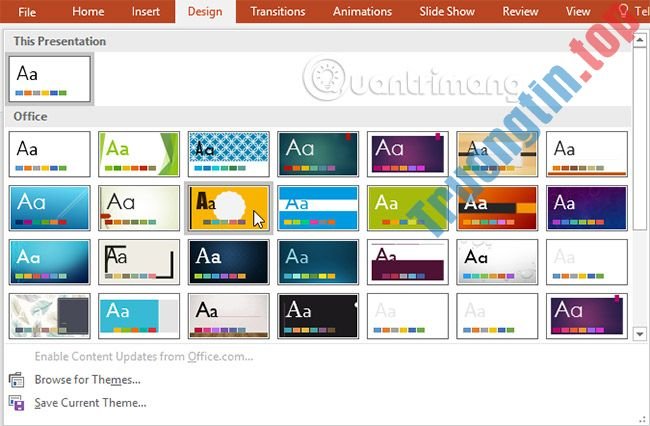Apply the blue Slice theme with diagonal line
Viewport: 650px width, 426px height.
pos(49,208)
